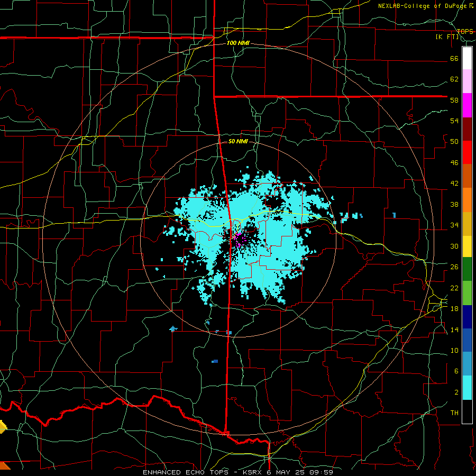Click the cyan 6 kft legend swatch
Viewport: 476px width, 476px height.
point(467,388)
